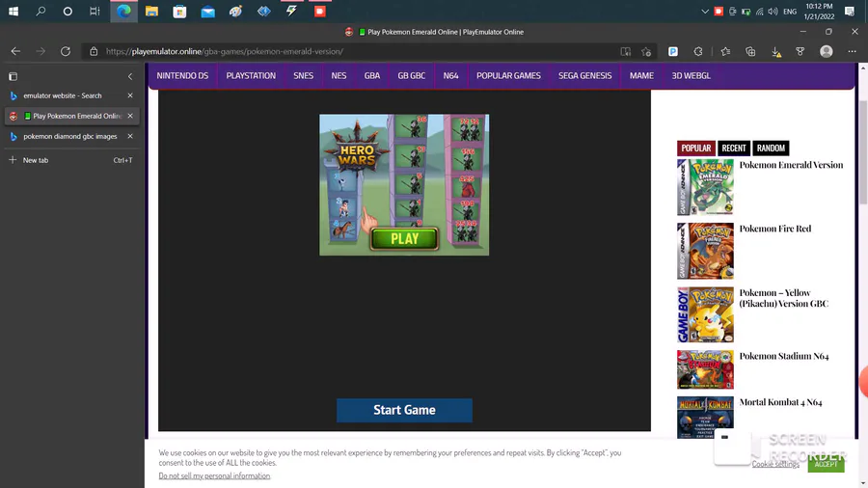The image size is (868, 488).
Task: Open MAME menu item
Action: point(641,76)
